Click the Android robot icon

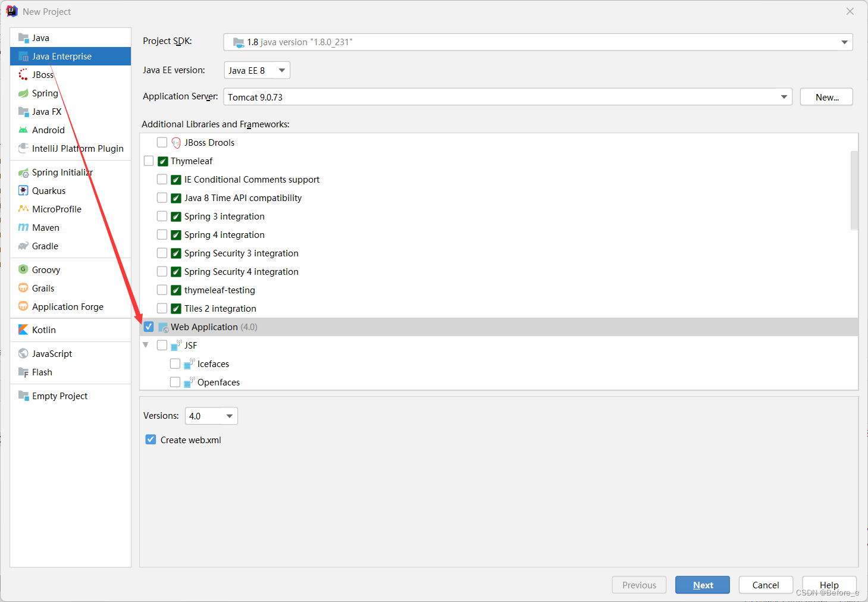click(23, 130)
